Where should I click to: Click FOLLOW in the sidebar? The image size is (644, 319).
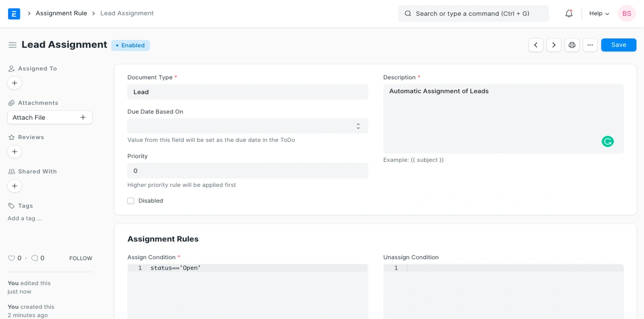81,258
